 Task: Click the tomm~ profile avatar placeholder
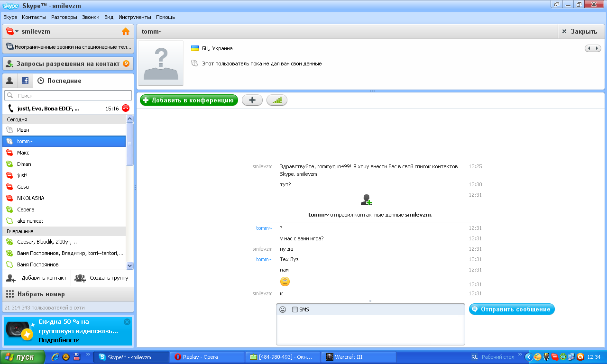click(161, 63)
